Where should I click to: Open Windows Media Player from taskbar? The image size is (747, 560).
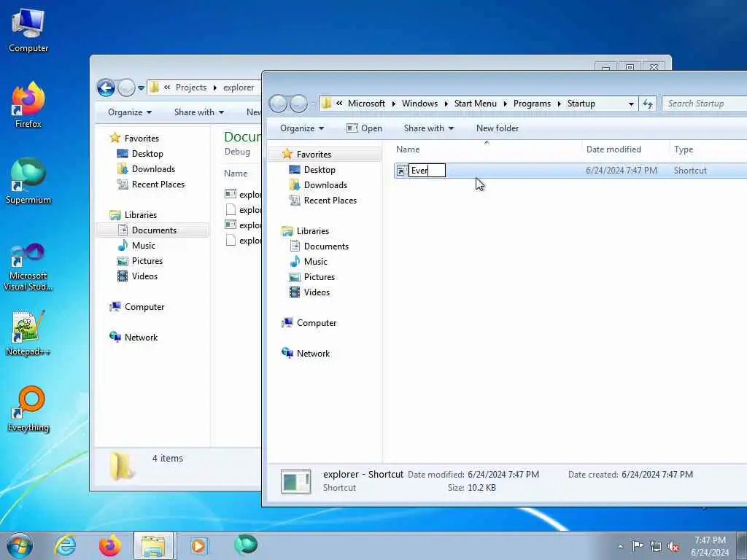pos(198,545)
